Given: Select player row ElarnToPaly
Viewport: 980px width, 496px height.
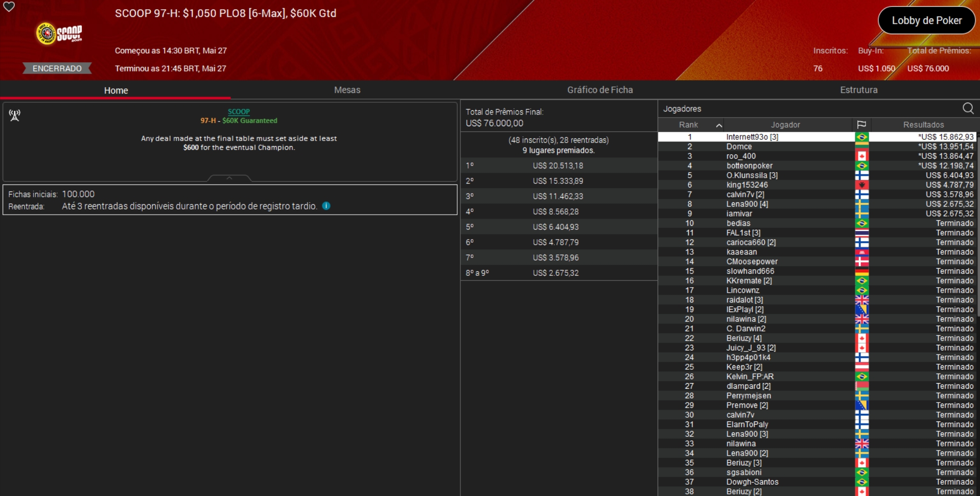Looking at the screenshot, I should coord(817,424).
